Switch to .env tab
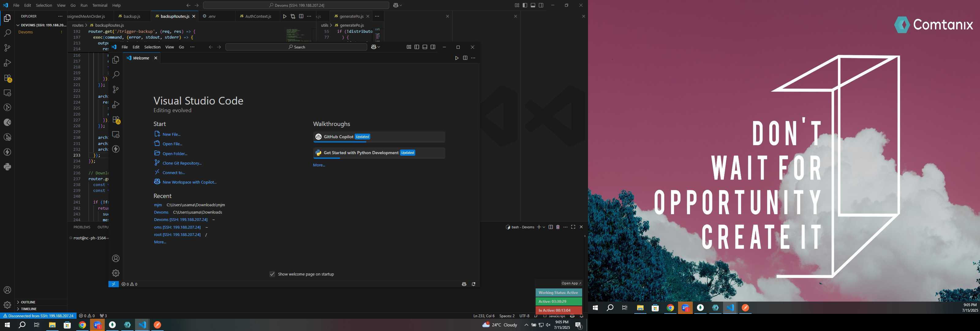 pyautogui.click(x=212, y=16)
